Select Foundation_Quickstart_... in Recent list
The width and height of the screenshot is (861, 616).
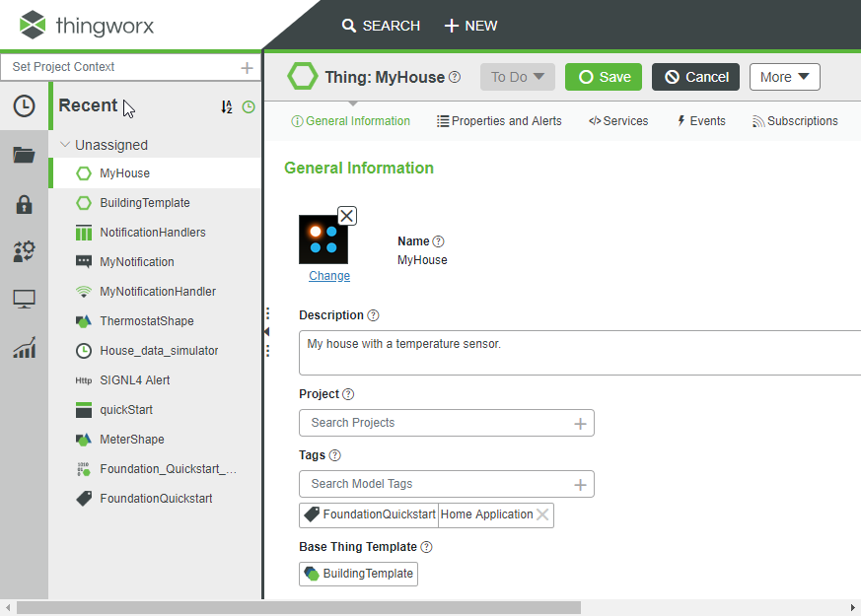pos(156,469)
